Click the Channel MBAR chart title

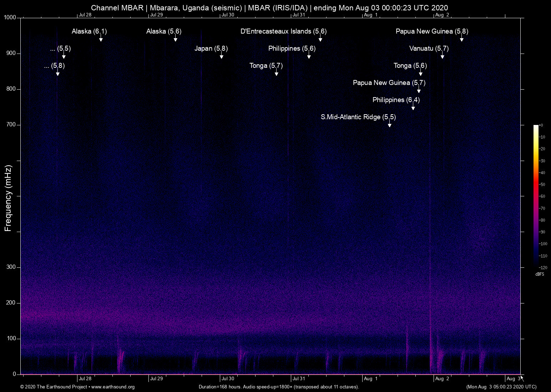(x=269, y=7)
